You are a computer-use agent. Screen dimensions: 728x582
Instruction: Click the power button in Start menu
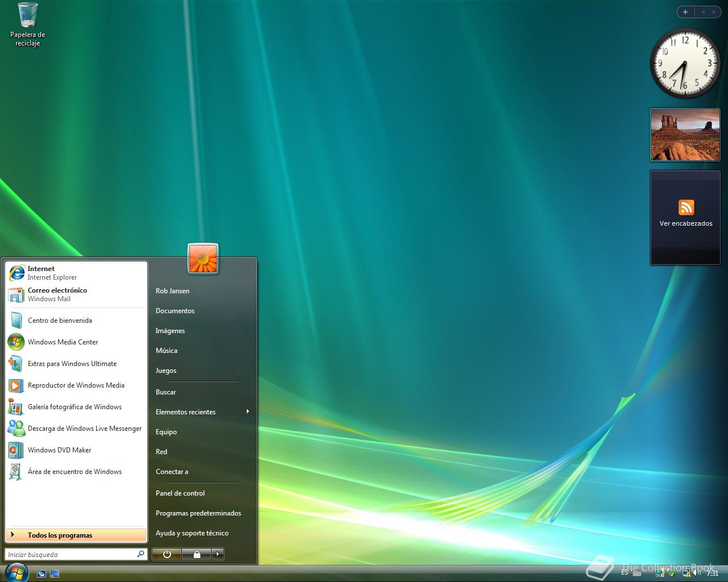[167, 554]
